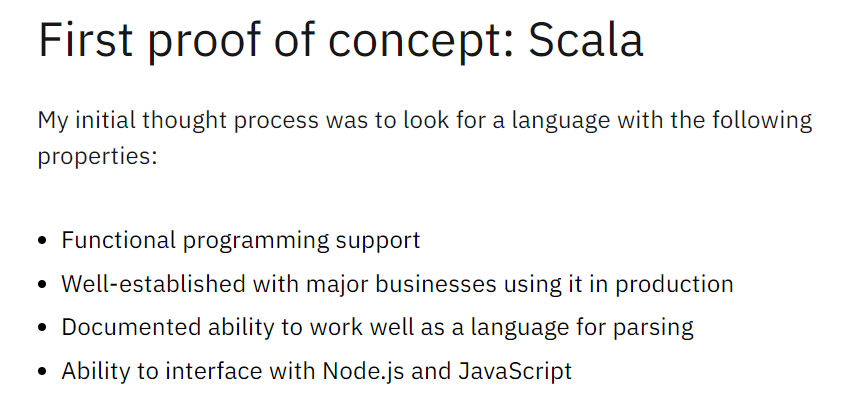859x418 pixels.
Task: Click the word 'Node.js' in the last bullet
Action: (x=363, y=371)
